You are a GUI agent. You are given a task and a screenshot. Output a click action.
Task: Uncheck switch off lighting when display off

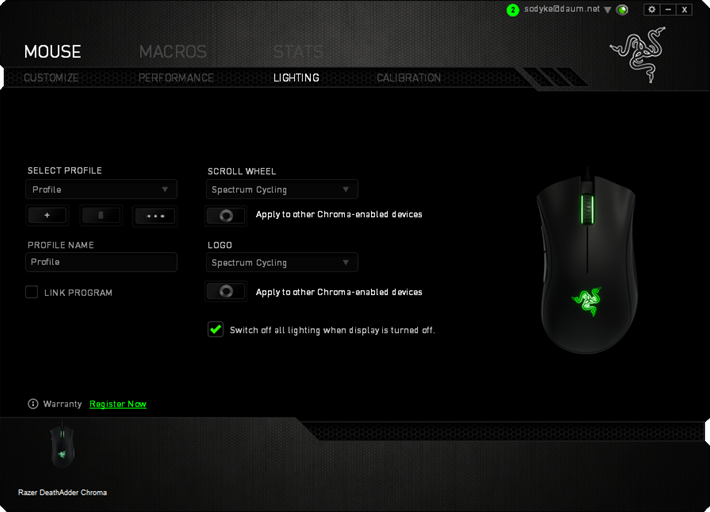216,330
